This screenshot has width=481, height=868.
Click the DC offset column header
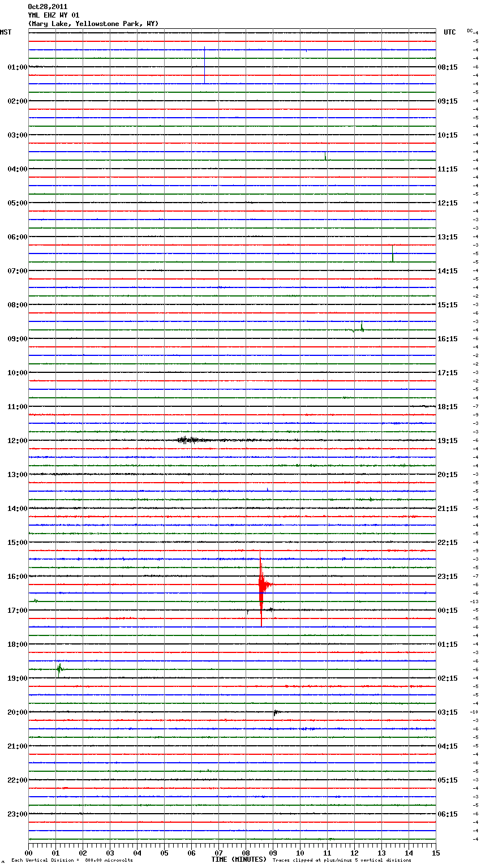tap(470, 31)
